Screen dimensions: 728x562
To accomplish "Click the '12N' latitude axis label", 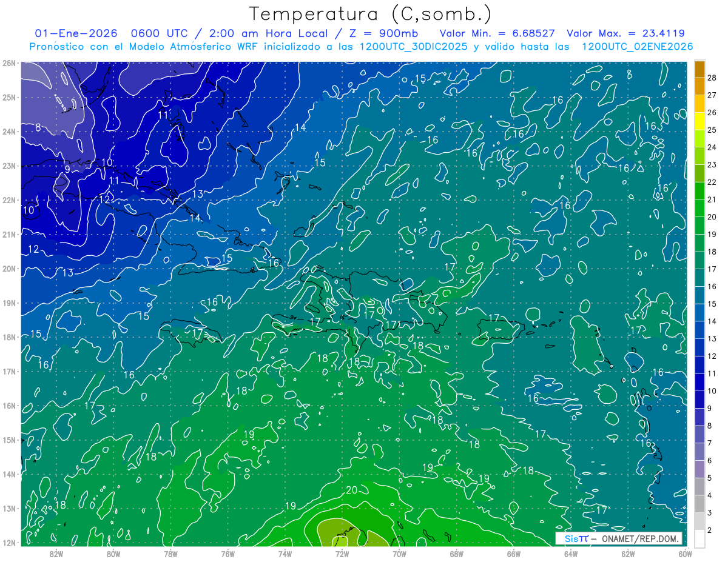I will (x=8, y=543).
